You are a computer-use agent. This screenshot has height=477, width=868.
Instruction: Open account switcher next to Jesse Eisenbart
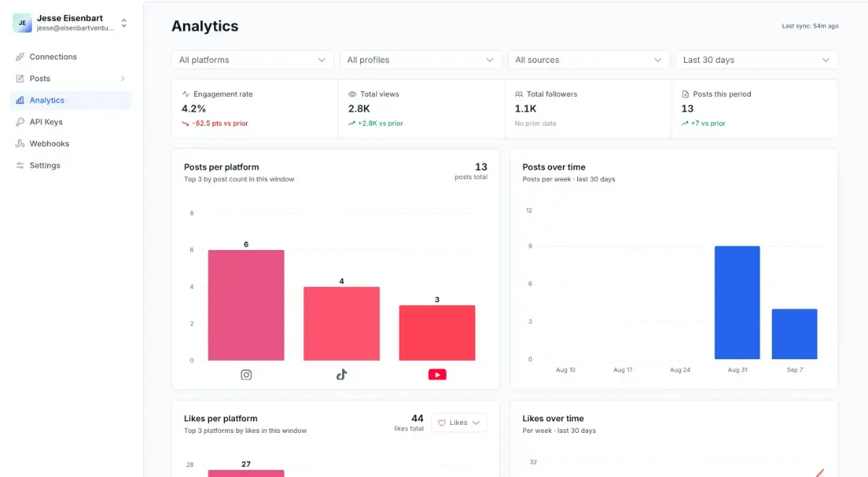click(124, 23)
